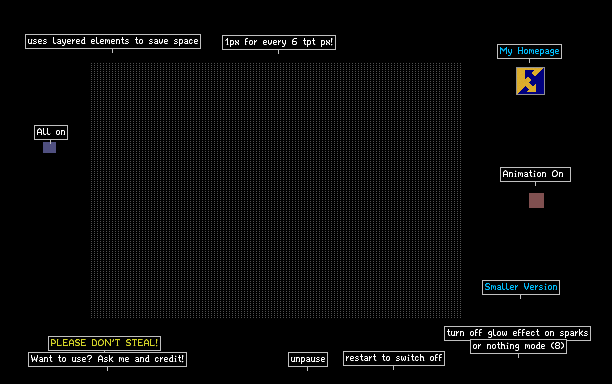
Task: Toggle the reddish square under Animation On
Action: (536, 200)
